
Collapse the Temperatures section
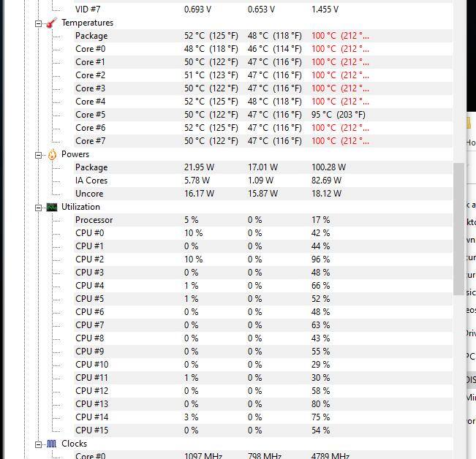pyautogui.click(x=39, y=23)
